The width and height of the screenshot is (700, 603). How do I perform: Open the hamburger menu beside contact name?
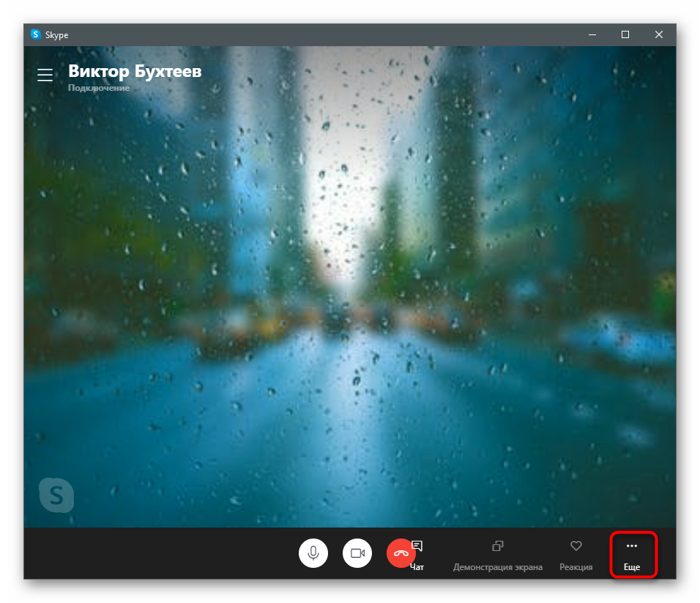pyautogui.click(x=45, y=75)
